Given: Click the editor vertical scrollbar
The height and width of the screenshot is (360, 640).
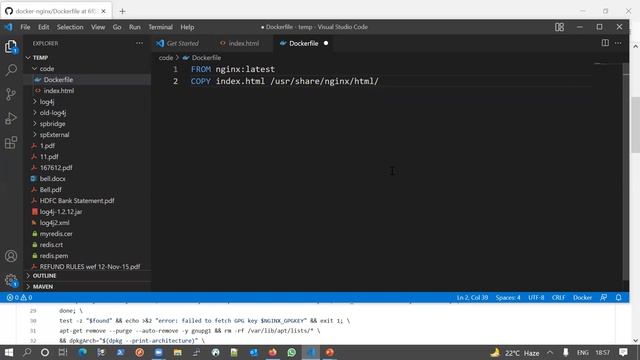Looking at the screenshot, I should (626, 171).
